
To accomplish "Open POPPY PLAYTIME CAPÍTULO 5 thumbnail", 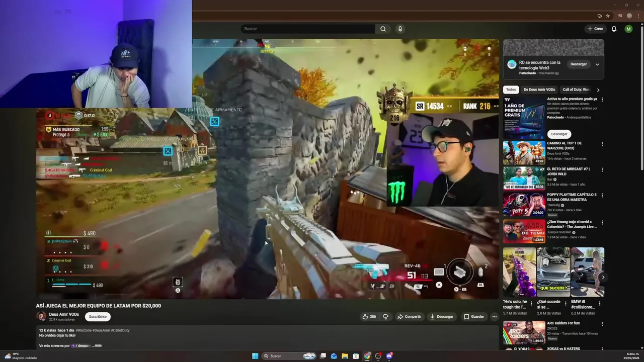I will click(524, 204).
